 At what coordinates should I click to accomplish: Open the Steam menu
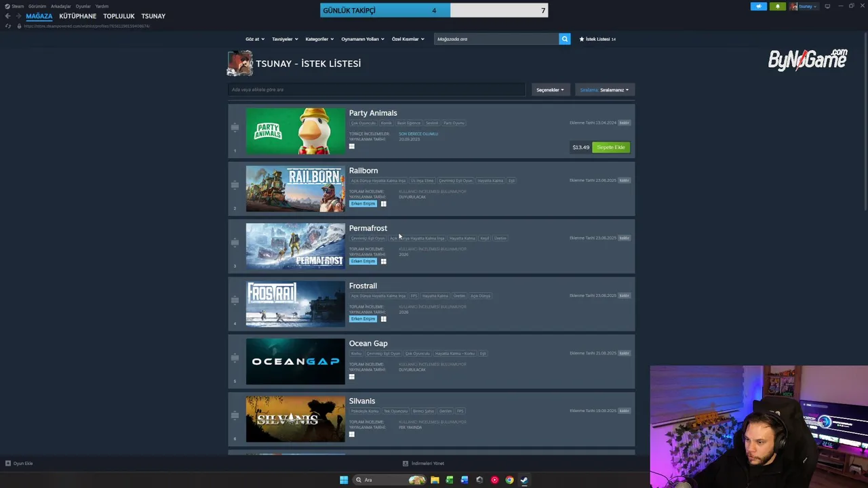(18, 6)
